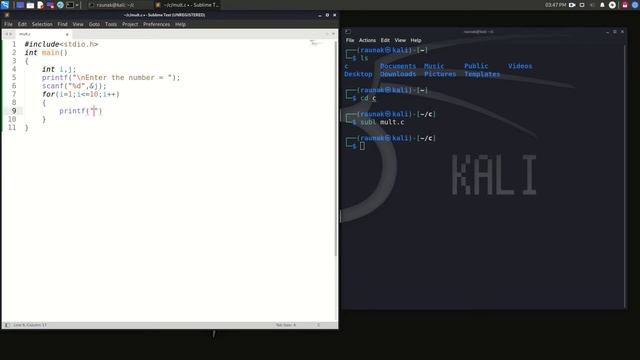This screenshot has height=360, width=640.
Task: Click the "Enter the number" printf line
Action: pos(111,78)
